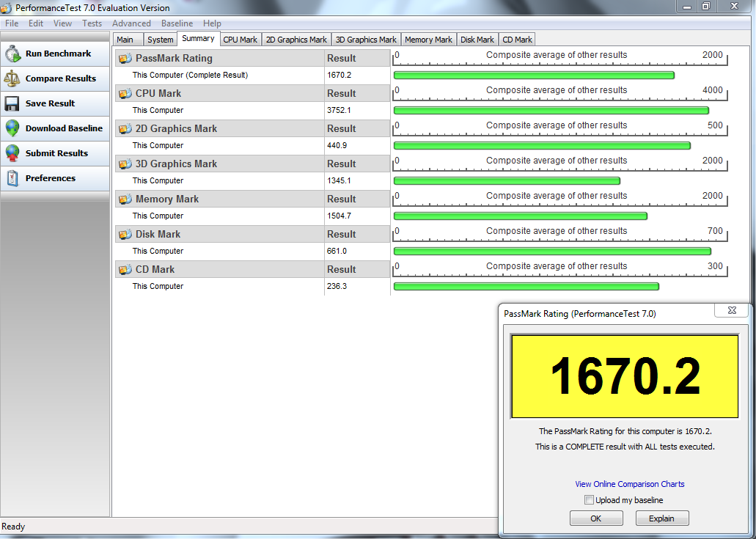Click the Disk Mark section icon

click(x=125, y=234)
